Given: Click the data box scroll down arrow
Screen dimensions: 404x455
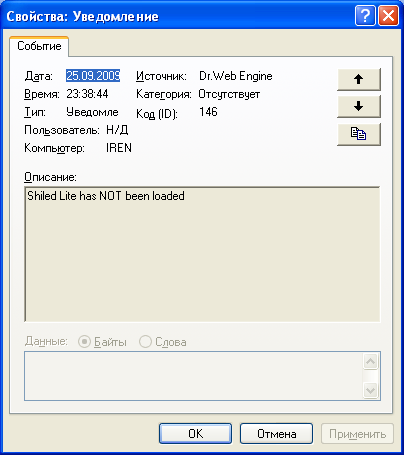Looking at the screenshot, I should point(370,390).
